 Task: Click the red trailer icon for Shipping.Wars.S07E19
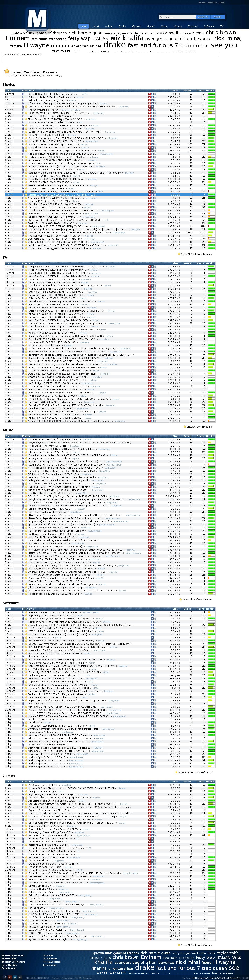pos(149,267)
